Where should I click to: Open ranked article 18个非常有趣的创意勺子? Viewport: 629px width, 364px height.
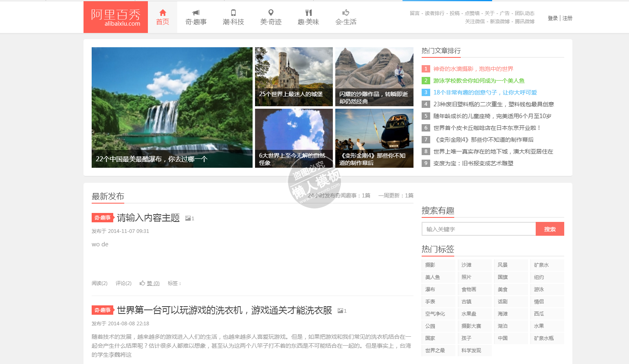485,93
